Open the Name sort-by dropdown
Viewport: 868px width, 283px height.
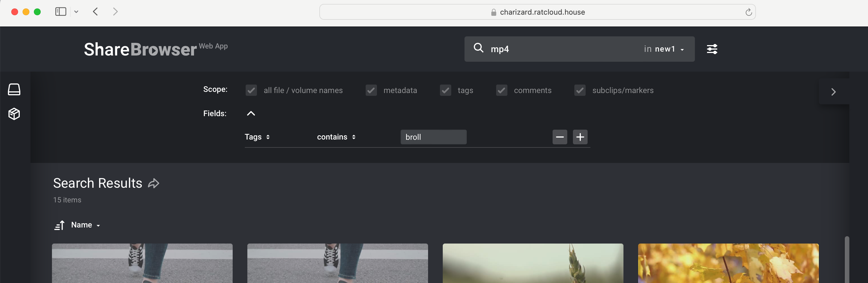tap(86, 225)
